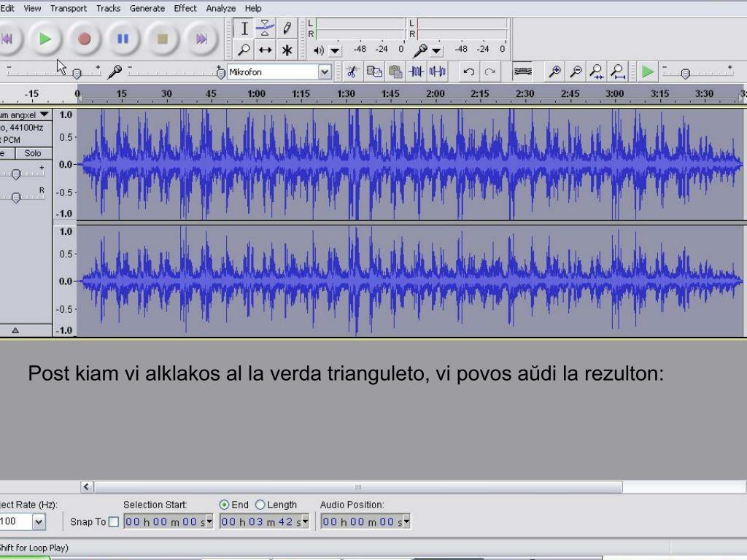747x560 pixels.
Task: Click the Paste icon
Action: point(395,72)
